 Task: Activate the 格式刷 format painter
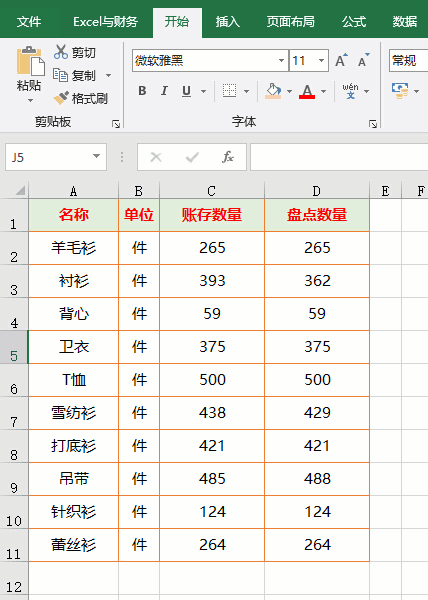pos(61,98)
